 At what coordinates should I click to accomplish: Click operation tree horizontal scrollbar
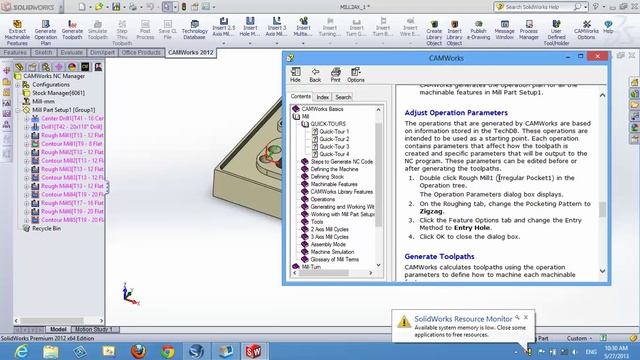[52, 321]
